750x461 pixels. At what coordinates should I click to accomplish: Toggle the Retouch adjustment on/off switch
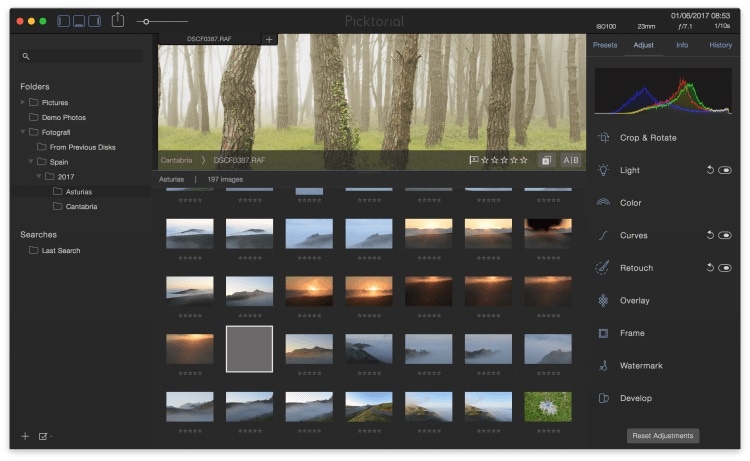[725, 268]
